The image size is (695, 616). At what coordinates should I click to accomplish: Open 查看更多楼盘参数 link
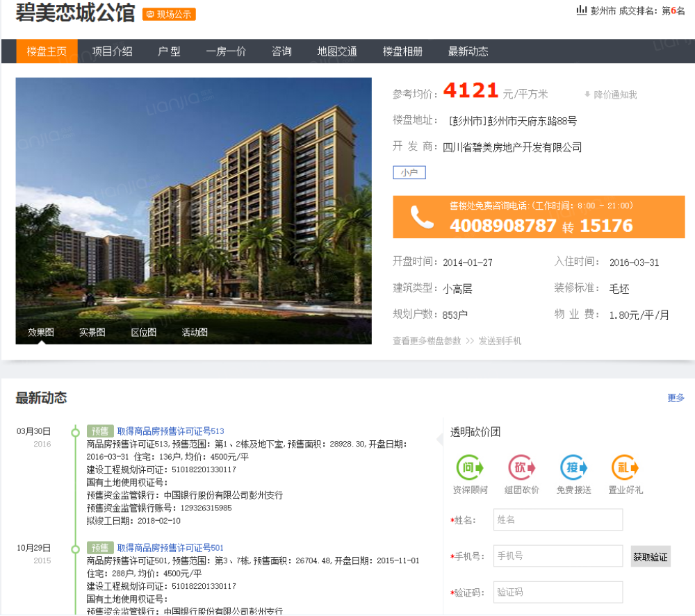coord(427,341)
